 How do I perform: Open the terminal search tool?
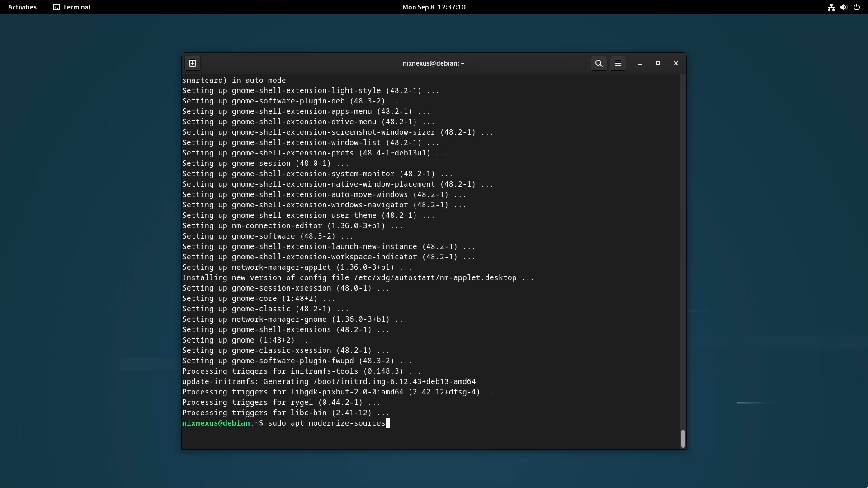[599, 63]
